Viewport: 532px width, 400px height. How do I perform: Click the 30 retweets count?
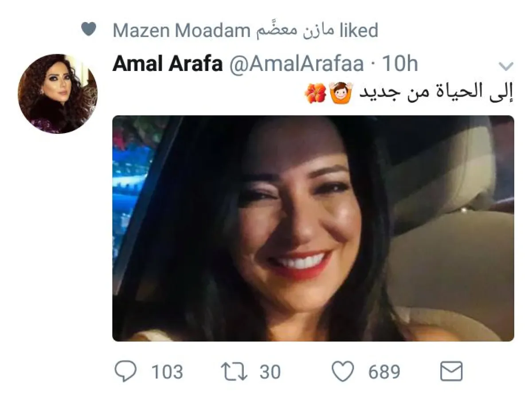pyautogui.click(x=270, y=371)
